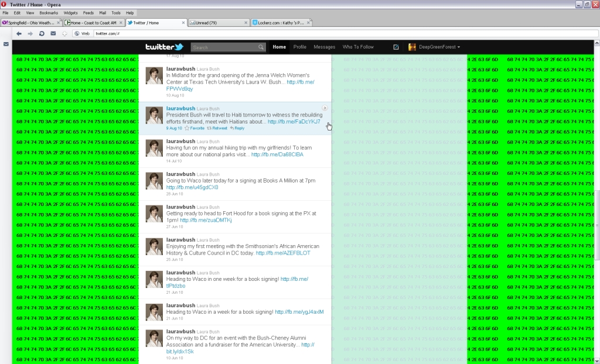
Task: Open the avatar on the Bush-Cheney Alumni tweet
Action: 154,338
